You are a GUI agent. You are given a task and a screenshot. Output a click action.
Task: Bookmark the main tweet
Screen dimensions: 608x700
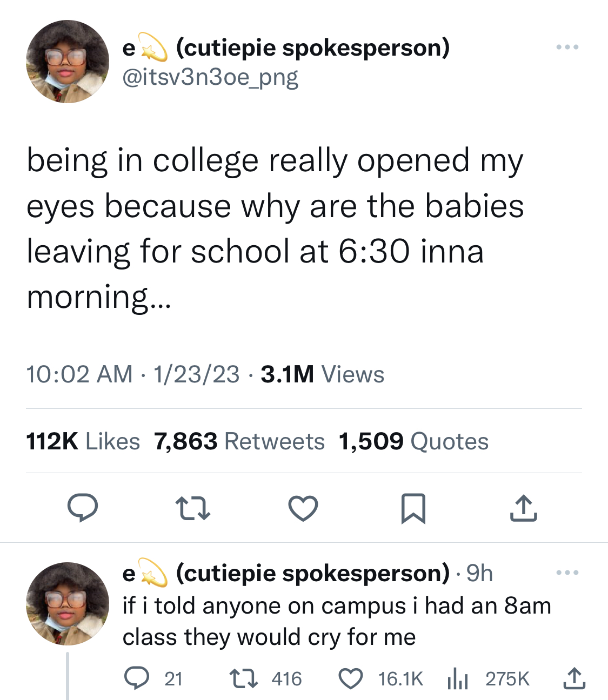tap(413, 509)
